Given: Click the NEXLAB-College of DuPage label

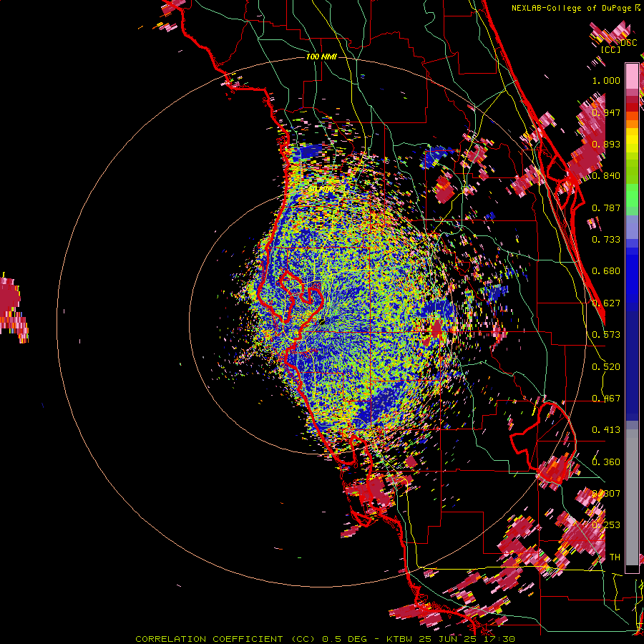Looking at the screenshot, I should (571, 8).
